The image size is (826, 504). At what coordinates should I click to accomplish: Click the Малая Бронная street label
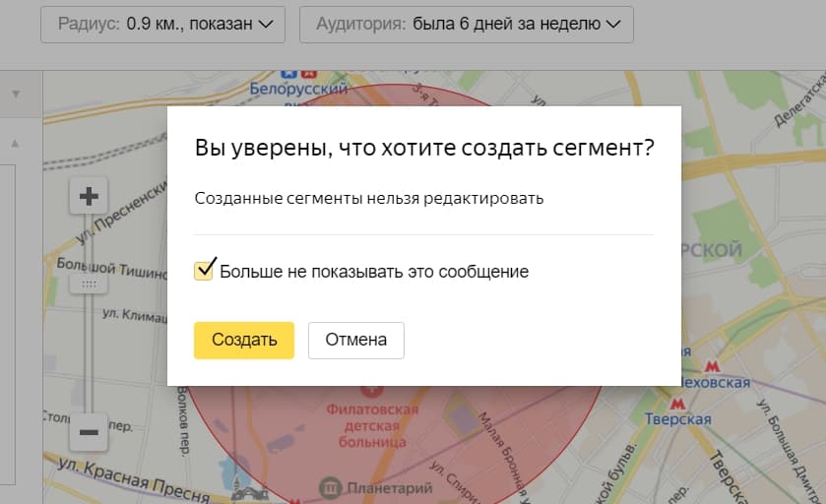coord(502,456)
